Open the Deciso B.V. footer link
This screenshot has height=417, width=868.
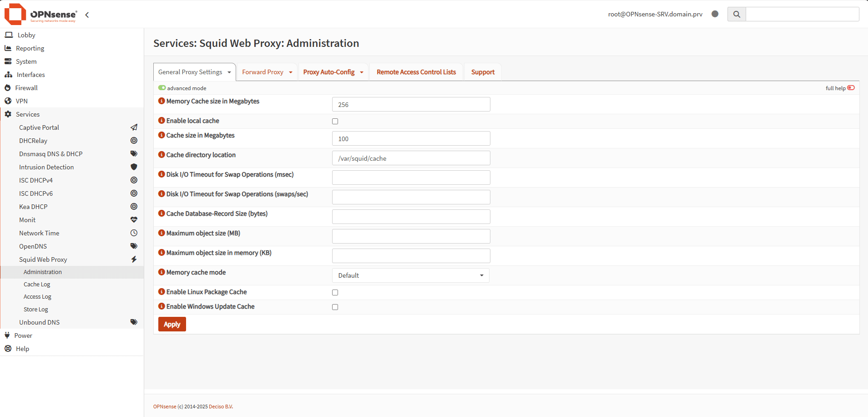pos(221,407)
